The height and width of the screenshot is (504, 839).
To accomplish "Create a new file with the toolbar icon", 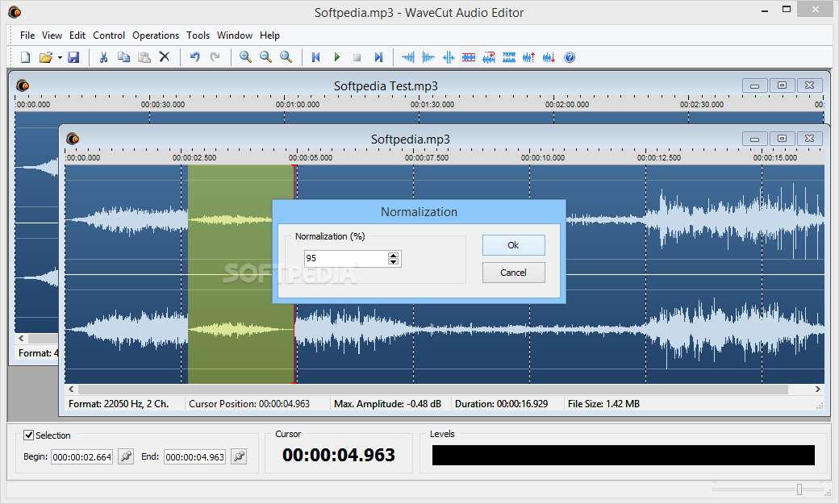I will (x=25, y=57).
